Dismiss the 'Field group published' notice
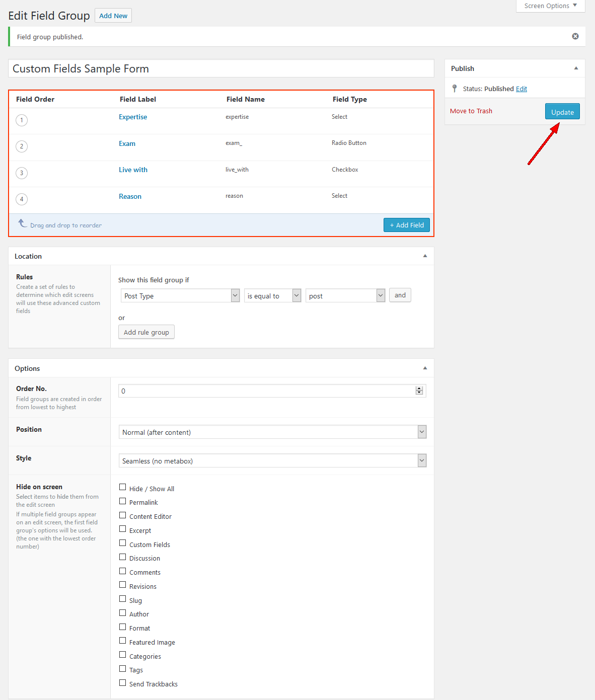 pos(575,36)
